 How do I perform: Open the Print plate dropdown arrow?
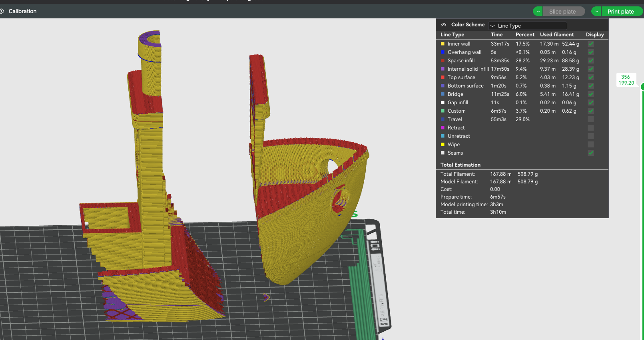coord(596,12)
